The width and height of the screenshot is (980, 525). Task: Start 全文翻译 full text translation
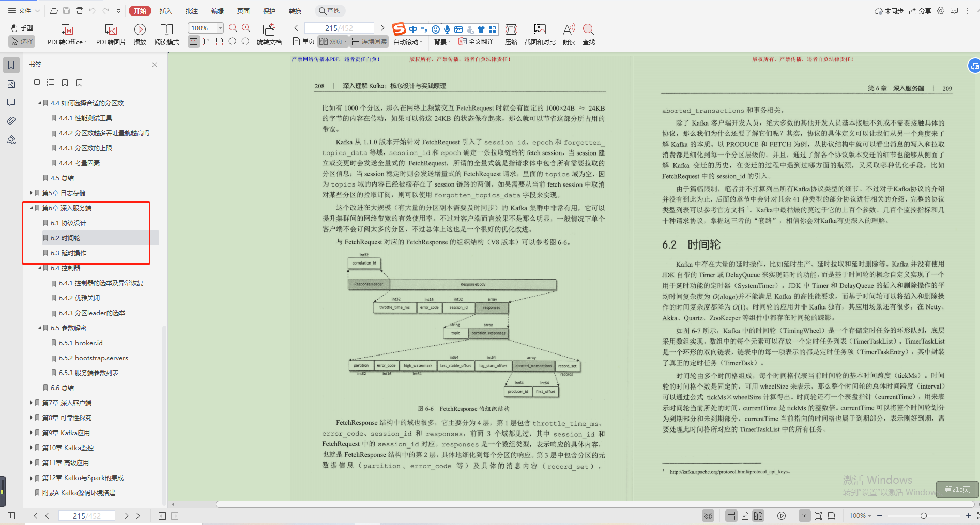tap(476, 41)
